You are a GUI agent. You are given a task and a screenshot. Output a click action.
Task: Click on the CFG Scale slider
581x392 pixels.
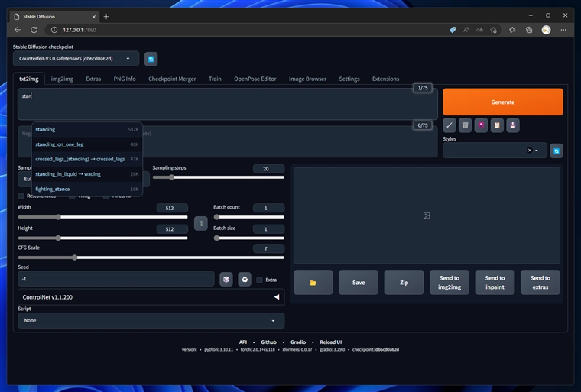tap(151, 258)
